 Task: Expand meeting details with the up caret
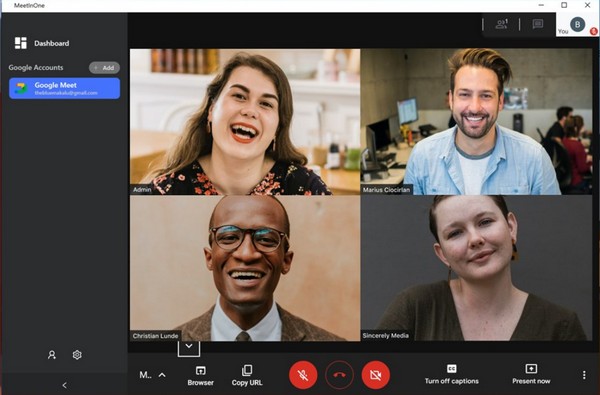tap(162, 375)
